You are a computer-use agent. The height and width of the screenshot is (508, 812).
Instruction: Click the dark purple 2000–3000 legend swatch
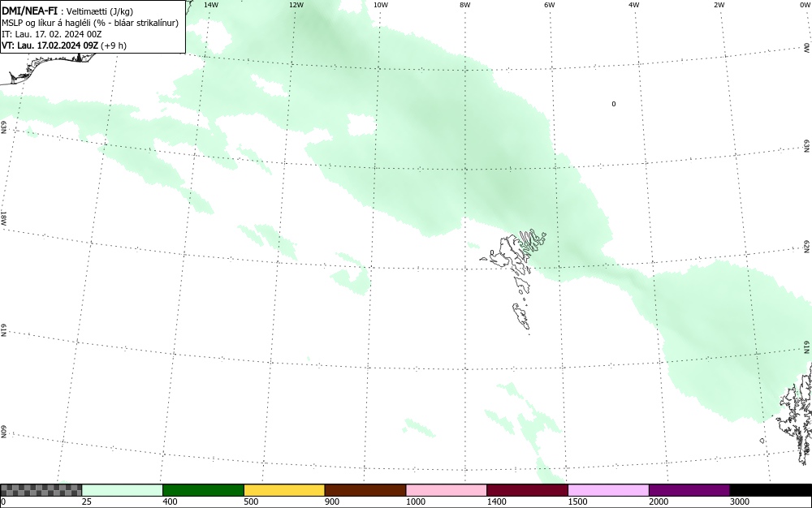689,490
